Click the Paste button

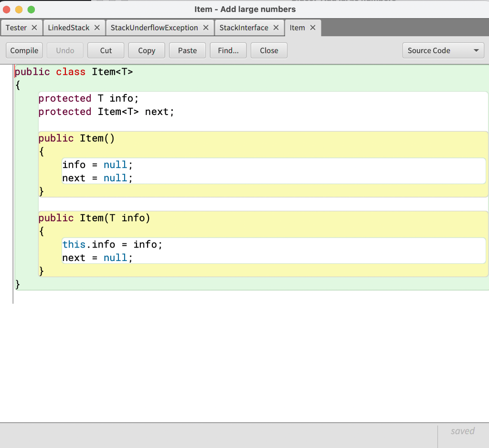(x=187, y=50)
